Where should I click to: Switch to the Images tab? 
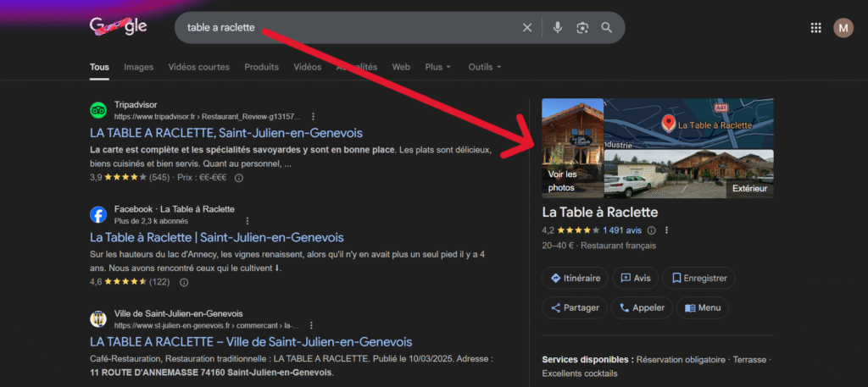click(x=138, y=67)
